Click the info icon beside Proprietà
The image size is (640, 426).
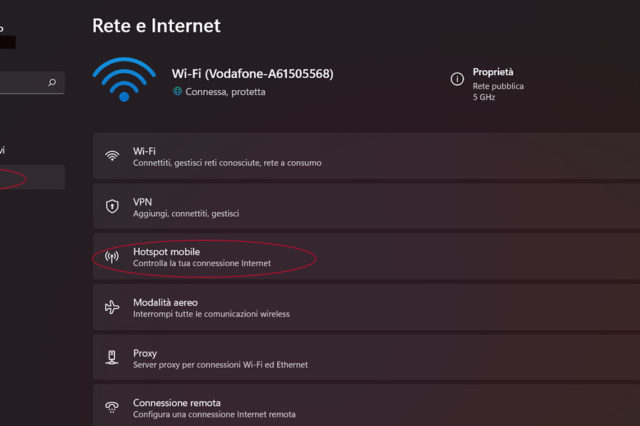pyautogui.click(x=457, y=78)
